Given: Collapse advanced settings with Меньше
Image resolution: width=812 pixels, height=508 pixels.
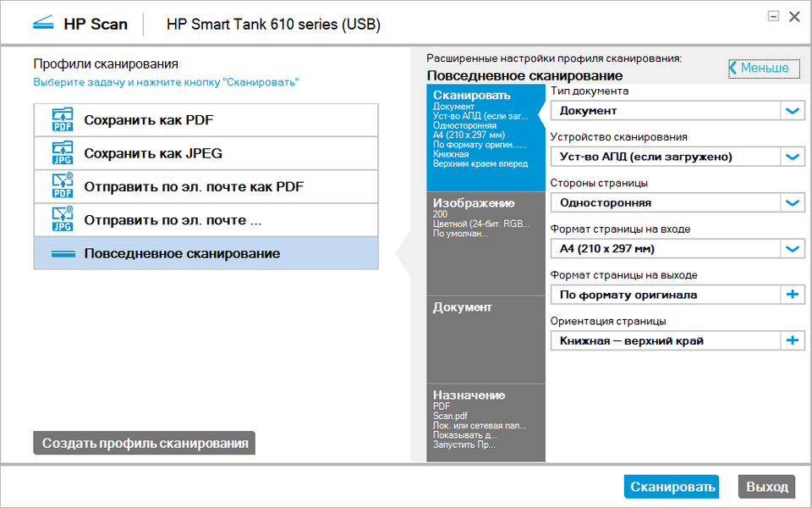Looking at the screenshot, I should (x=764, y=69).
